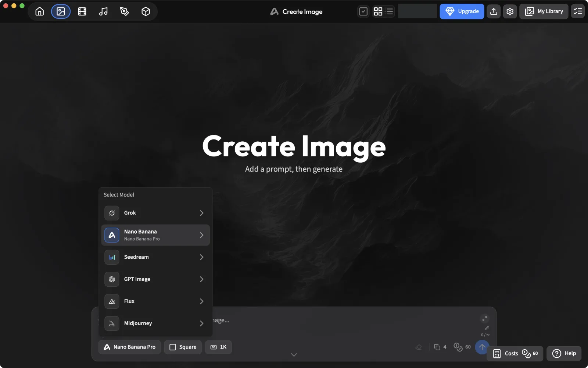Open the Costs calculator panel

pos(515,353)
